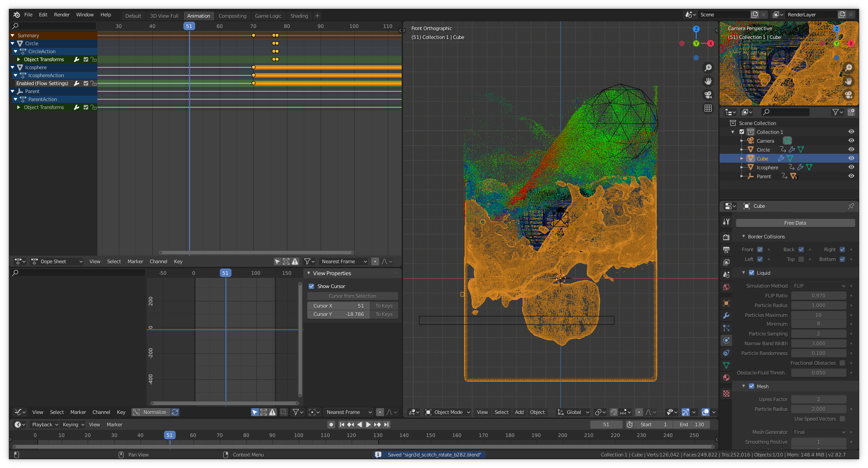The height and width of the screenshot is (468, 868).
Task: Open the Mesh Generator Final dropdown
Action: coord(819,432)
